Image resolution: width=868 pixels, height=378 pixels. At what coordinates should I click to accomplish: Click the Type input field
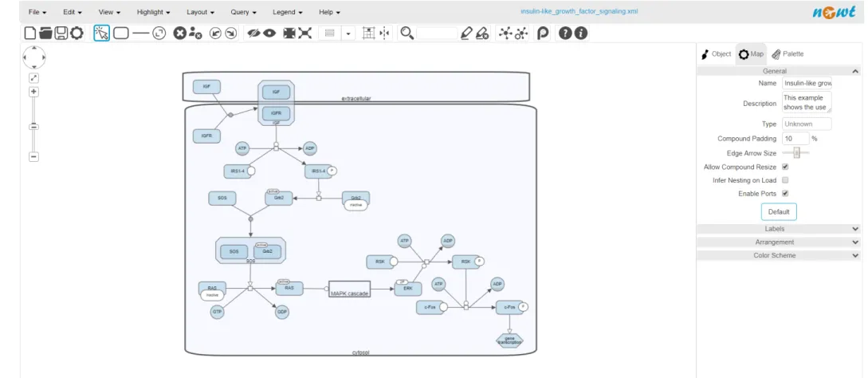click(807, 124)
